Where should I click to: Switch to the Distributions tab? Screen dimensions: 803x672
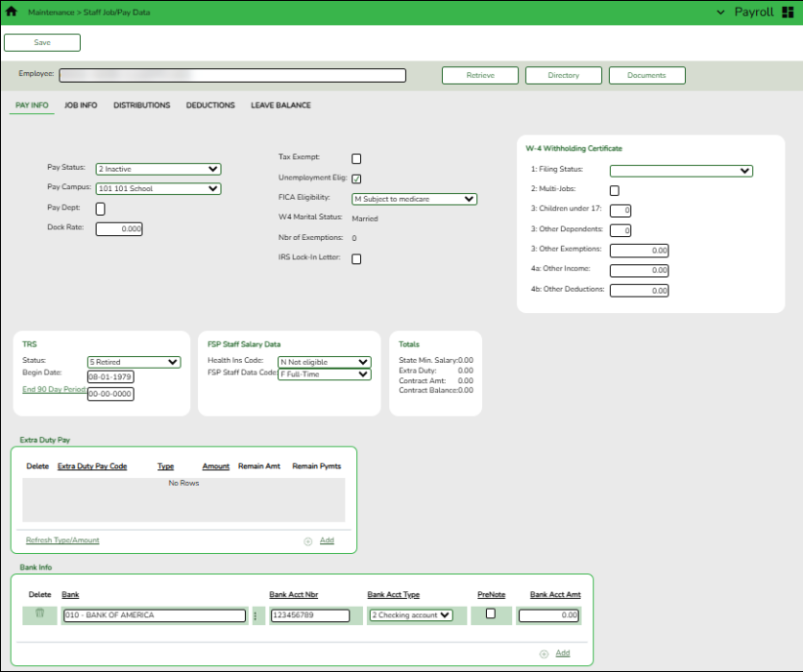point(142,105)
